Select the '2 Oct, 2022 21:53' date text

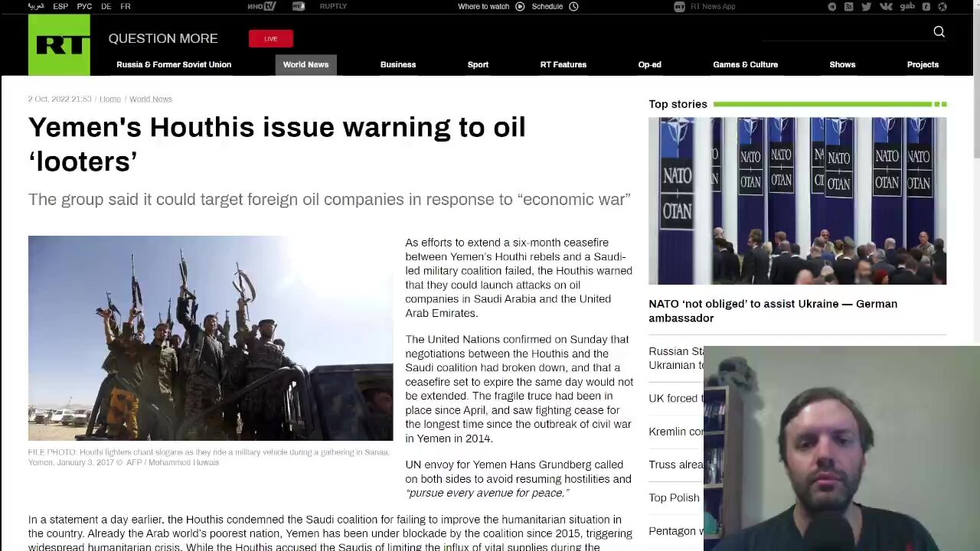pos(60,99)
